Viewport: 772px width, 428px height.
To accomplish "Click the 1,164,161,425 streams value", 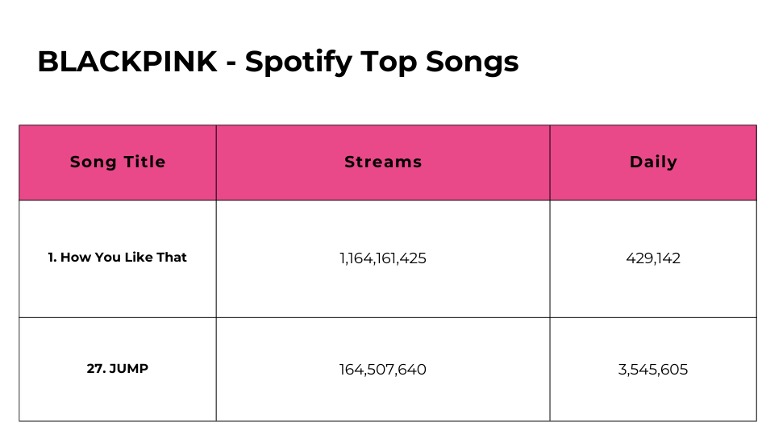I will 383,258.
